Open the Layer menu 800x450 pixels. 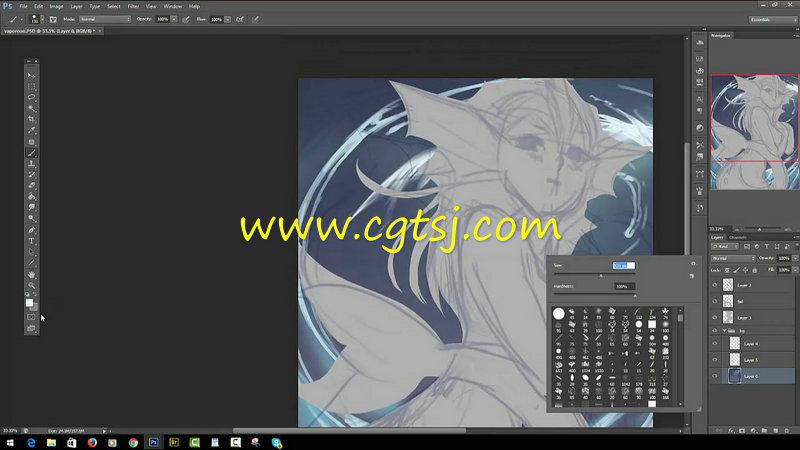pos(76,6)
